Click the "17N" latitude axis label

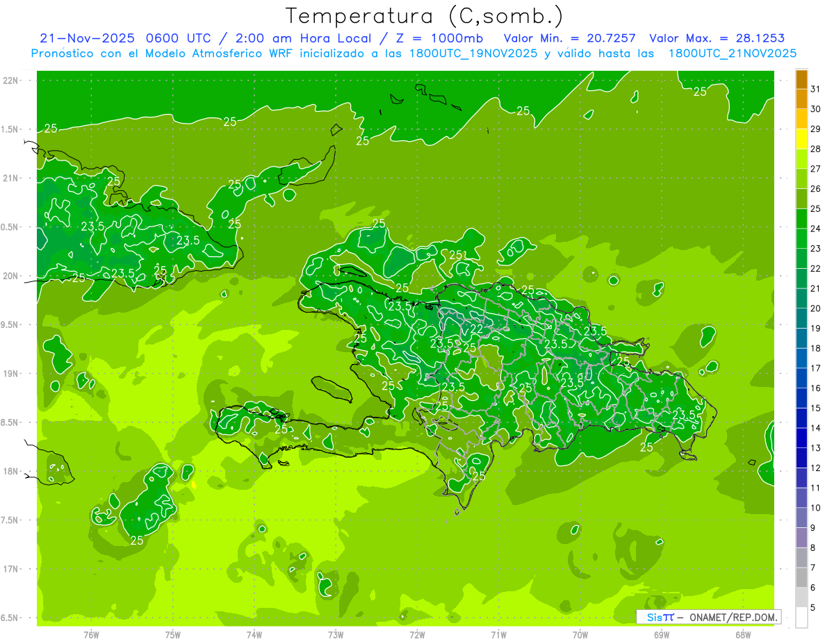(11, 570)
